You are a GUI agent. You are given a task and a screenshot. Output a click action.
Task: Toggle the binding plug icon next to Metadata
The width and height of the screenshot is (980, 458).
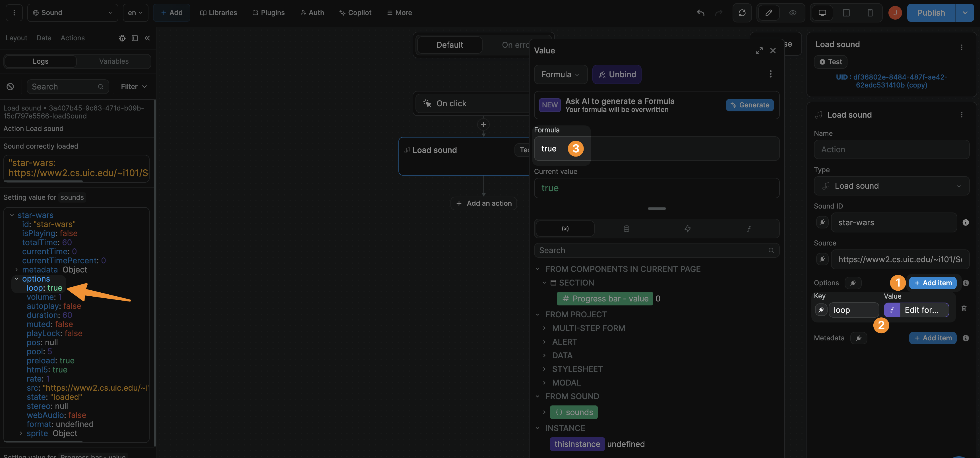pyautogui.click(x=859, y=338)
